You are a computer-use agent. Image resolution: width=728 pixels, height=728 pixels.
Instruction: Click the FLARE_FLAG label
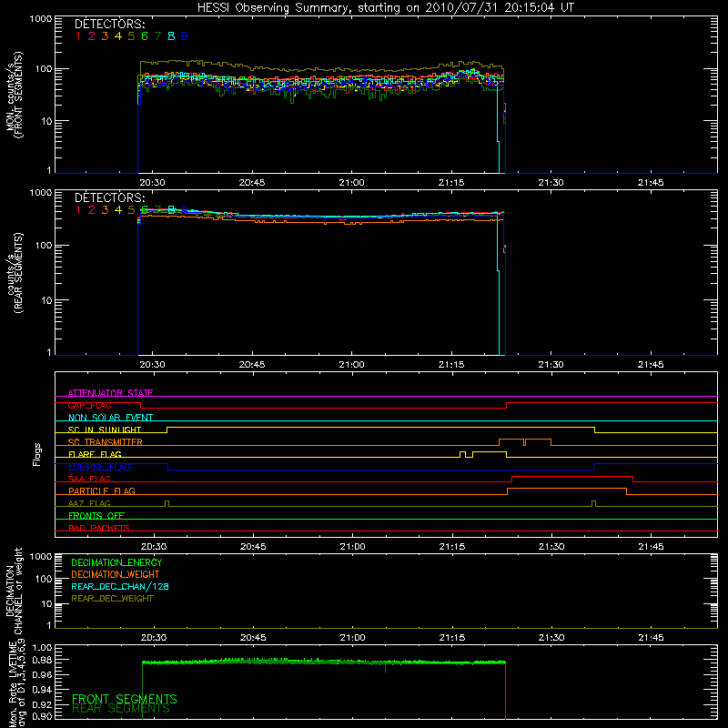pyautogui.click(x=95, y=454)
